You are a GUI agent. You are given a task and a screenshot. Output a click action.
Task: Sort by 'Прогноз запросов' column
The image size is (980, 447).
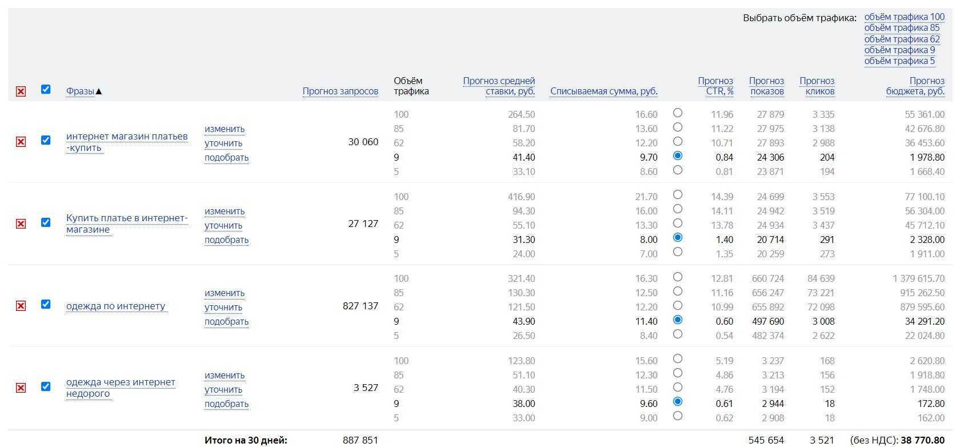coord(340,91)
